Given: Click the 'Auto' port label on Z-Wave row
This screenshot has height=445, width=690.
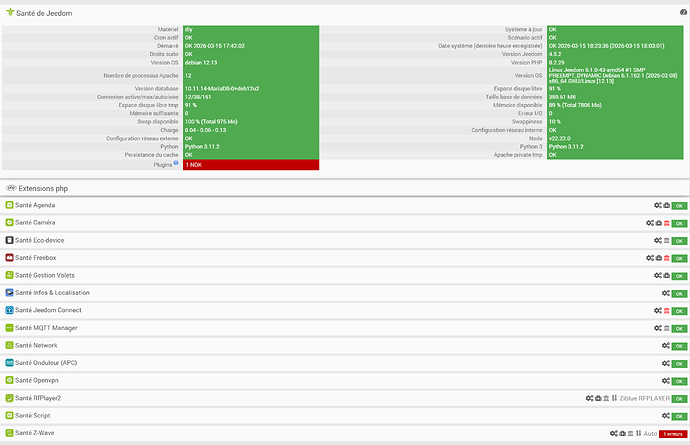Looking at the screenshot, I should (x=650, y=434).
